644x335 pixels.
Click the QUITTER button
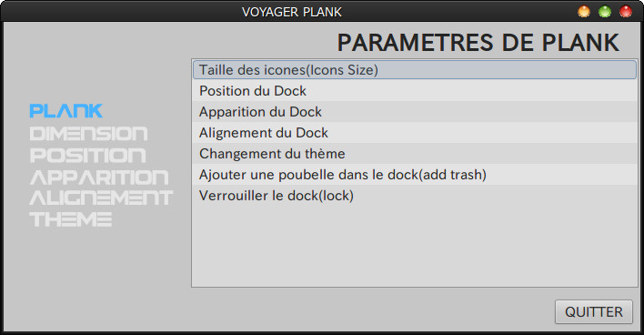click(x=593, y=312)
